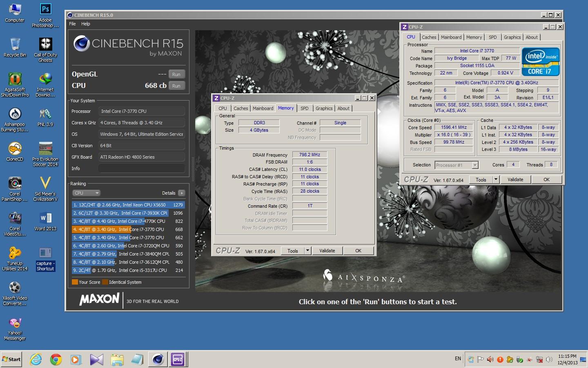Image resolution: width=588 pixels, height=368 pixels.
Task: Click the Action Center flag tray icon
Action: pos(481,359)
